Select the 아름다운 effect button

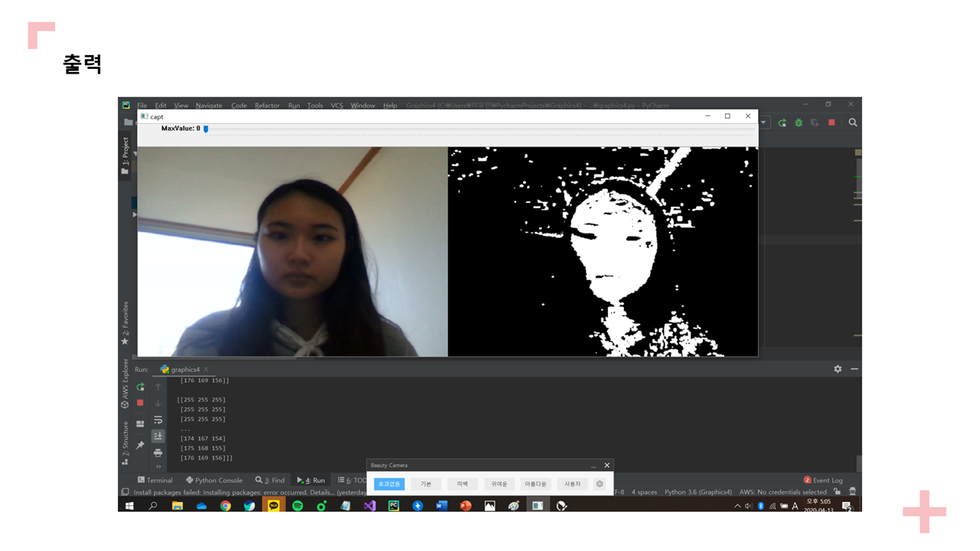536,484
